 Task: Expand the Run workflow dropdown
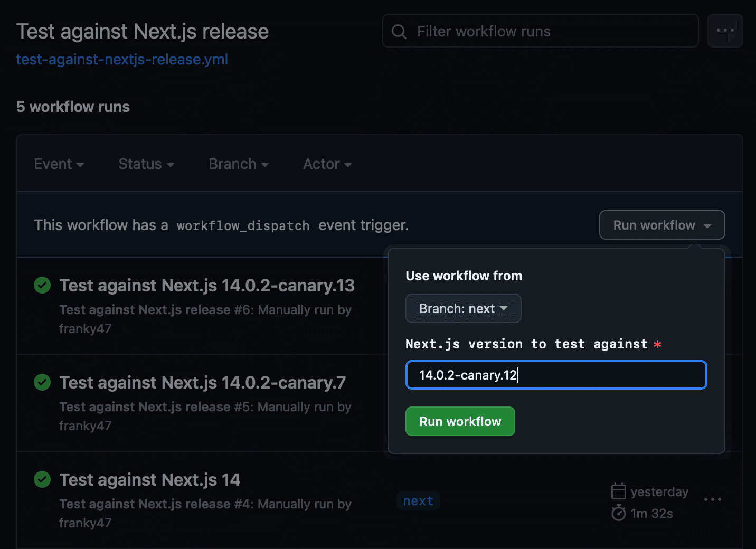[661, 225]
